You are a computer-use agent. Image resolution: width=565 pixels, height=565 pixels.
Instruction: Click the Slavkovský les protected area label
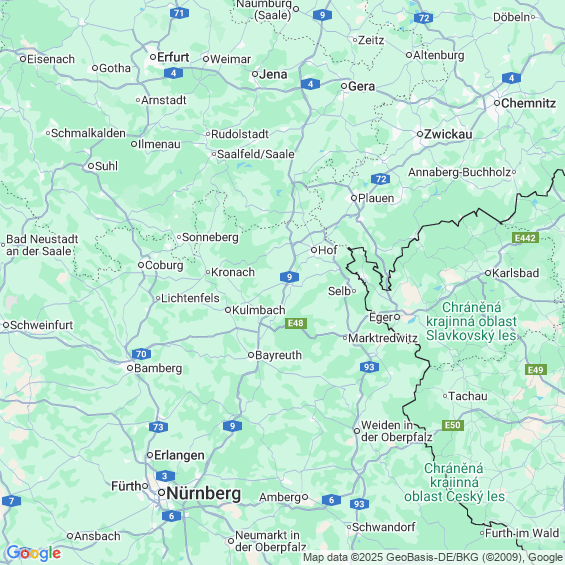[471, 321]
